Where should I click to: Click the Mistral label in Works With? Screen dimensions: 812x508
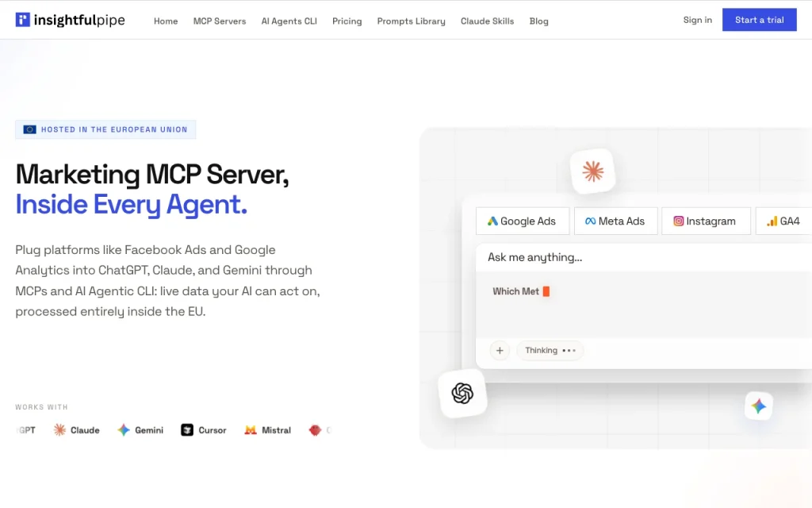(x=277, y=430)
